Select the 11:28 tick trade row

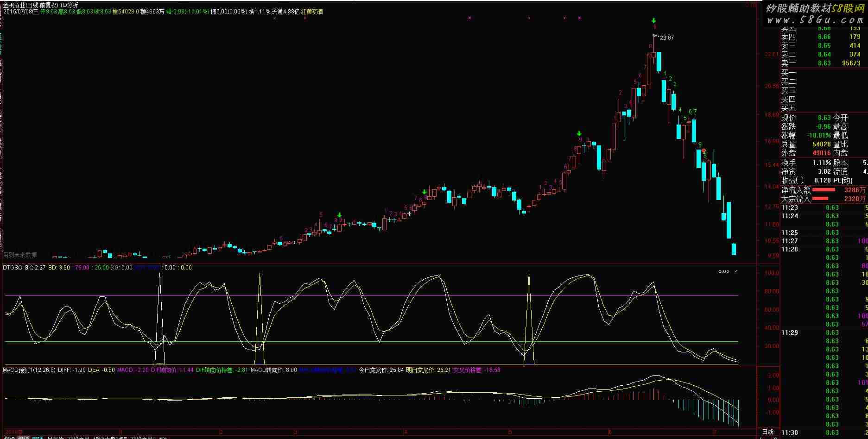pyautogui.click(x=824, y=250)
